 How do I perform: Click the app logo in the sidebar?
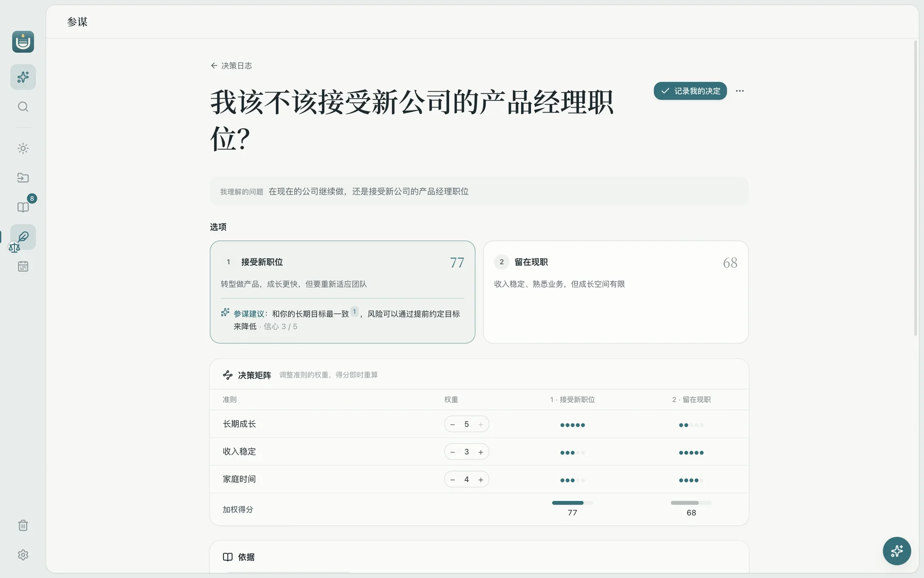click(x=23, y=42)
